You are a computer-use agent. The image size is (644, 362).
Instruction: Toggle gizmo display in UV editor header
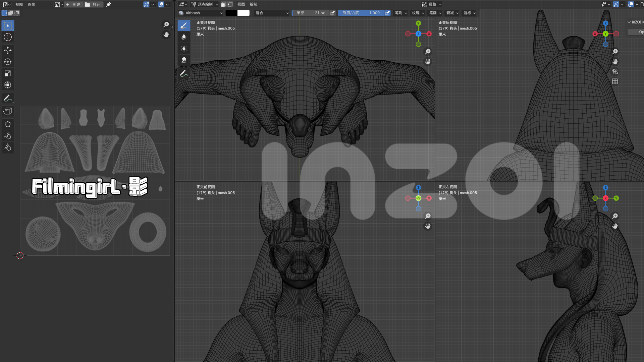coord(146,4)
